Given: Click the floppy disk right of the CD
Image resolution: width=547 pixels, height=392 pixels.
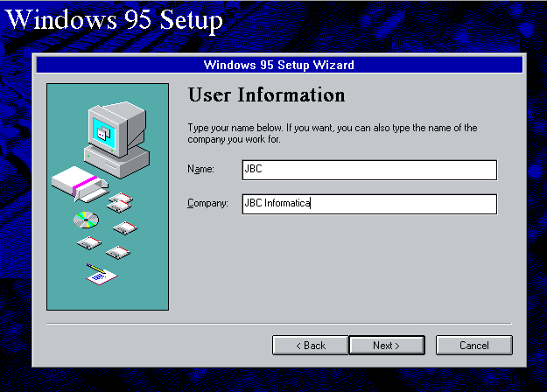Looking at the screenshot, I should coord(123,229).
